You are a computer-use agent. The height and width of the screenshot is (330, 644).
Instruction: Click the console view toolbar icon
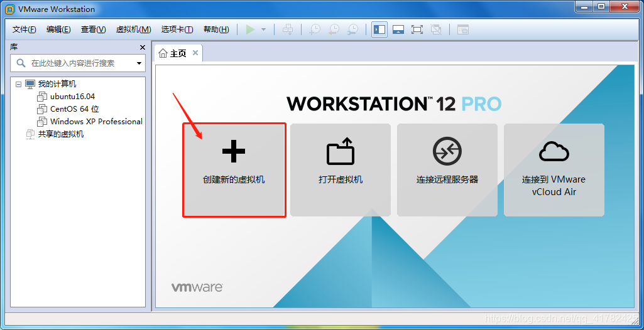point(463,29)
